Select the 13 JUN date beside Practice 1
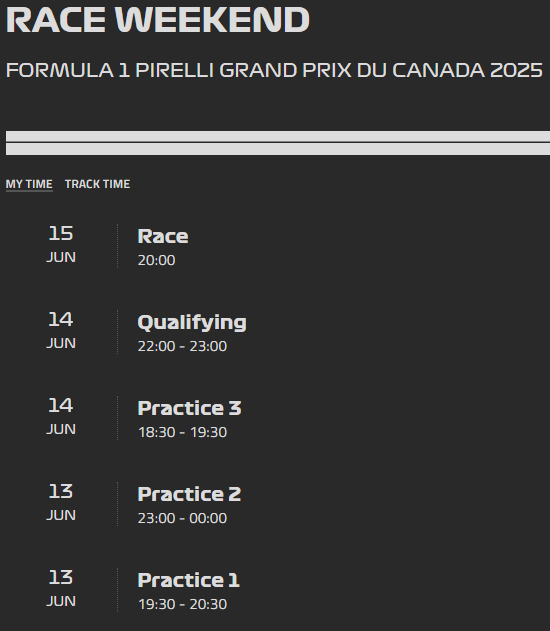The height and width of the screenshot is (631, 550). click(61, 589)
